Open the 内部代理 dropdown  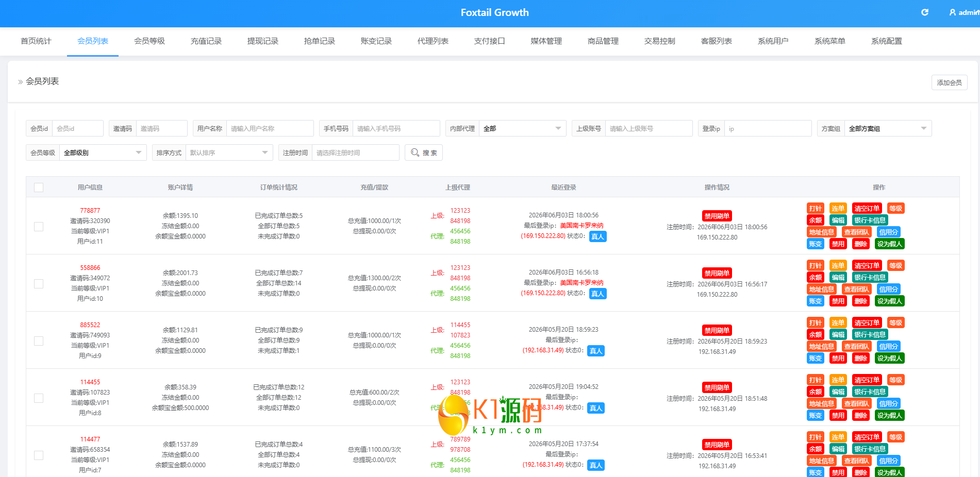pos(522,128)
